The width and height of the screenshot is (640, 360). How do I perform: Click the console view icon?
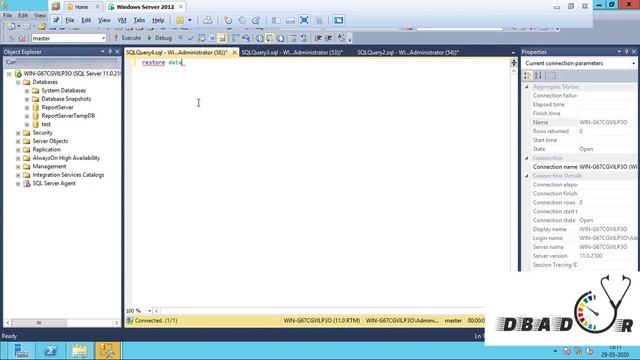click(338, 20)
